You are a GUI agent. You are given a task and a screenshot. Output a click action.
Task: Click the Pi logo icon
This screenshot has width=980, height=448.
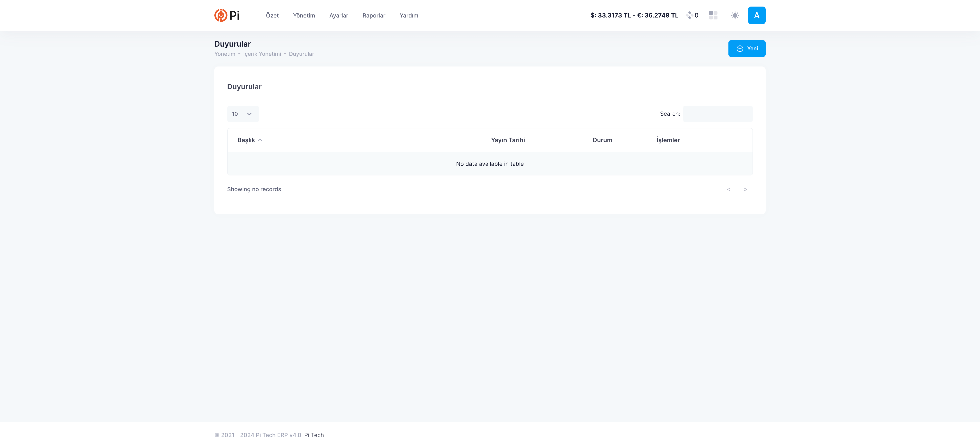(221, 15)
